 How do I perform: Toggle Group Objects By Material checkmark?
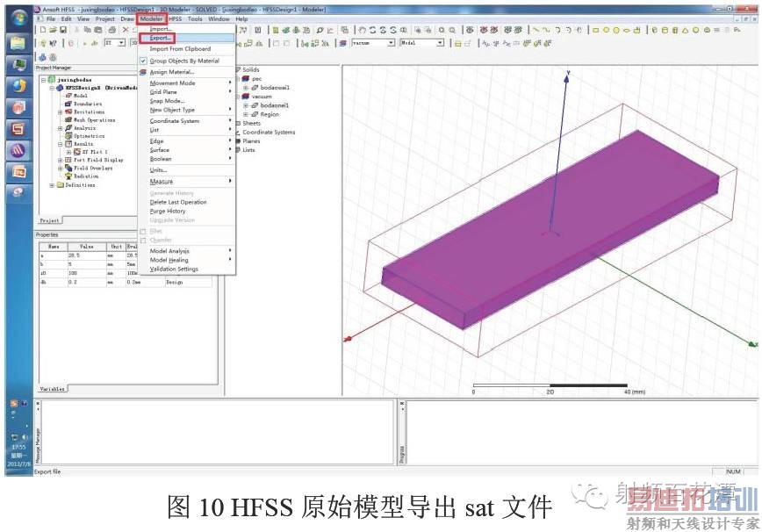[143, 61]
